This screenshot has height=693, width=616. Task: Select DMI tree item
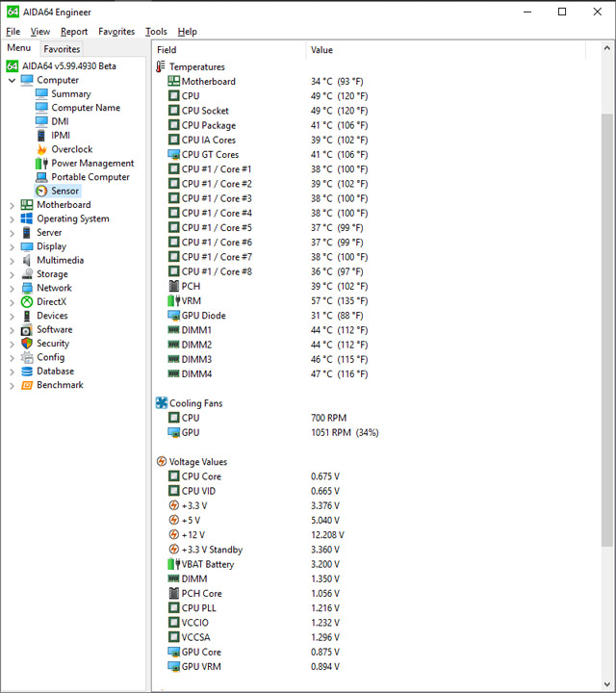point(60,121)
